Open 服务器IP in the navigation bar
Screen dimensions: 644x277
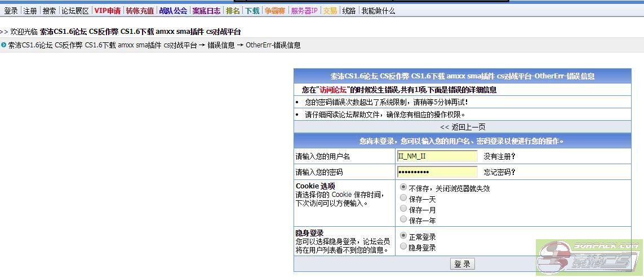(304, 11)
